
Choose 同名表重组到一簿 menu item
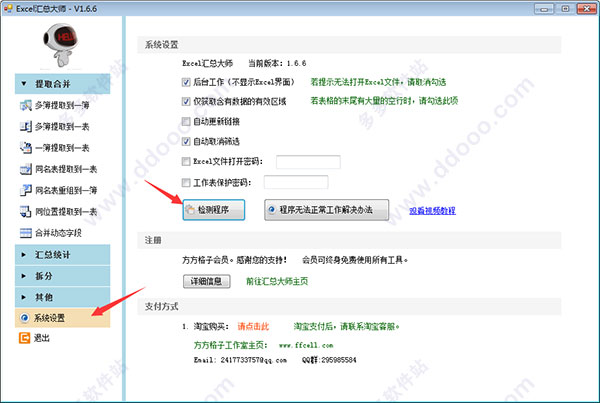(x=66, y=190)
